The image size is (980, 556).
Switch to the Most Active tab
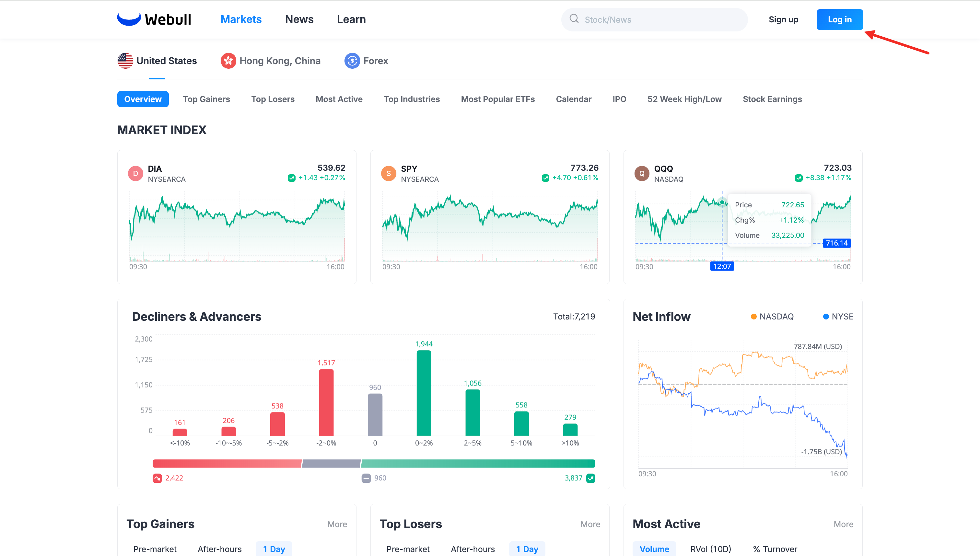[x=339, y=99]
